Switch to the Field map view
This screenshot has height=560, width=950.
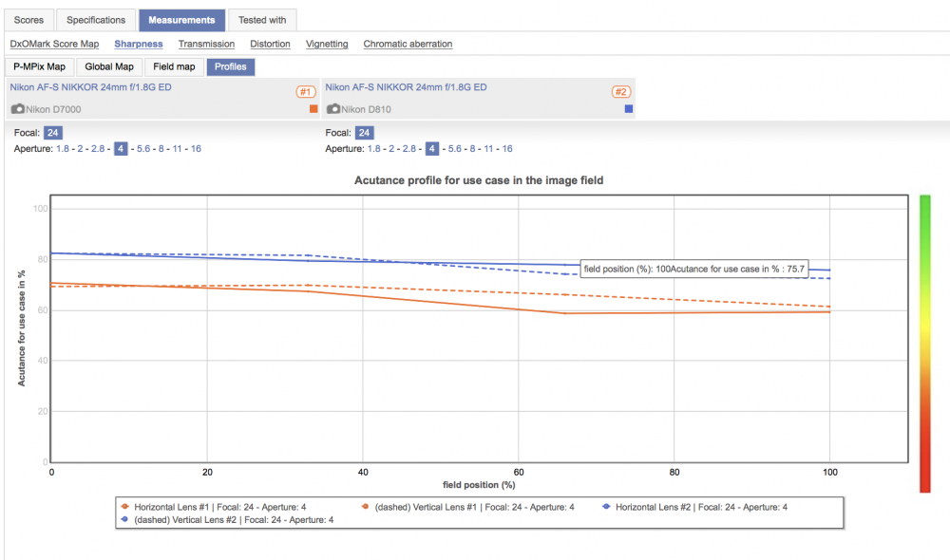click(174, 66)
